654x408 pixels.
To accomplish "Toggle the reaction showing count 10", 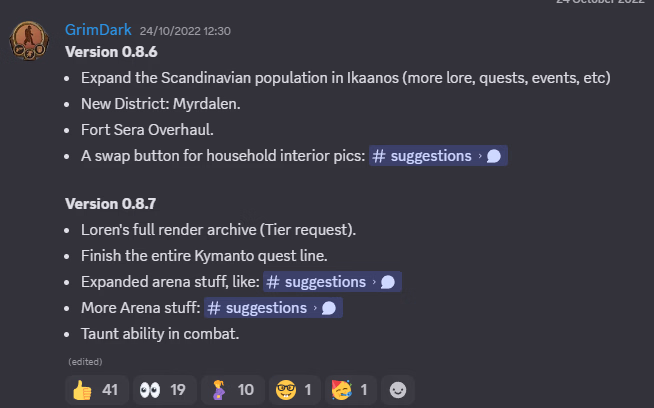I will [232, 389].
